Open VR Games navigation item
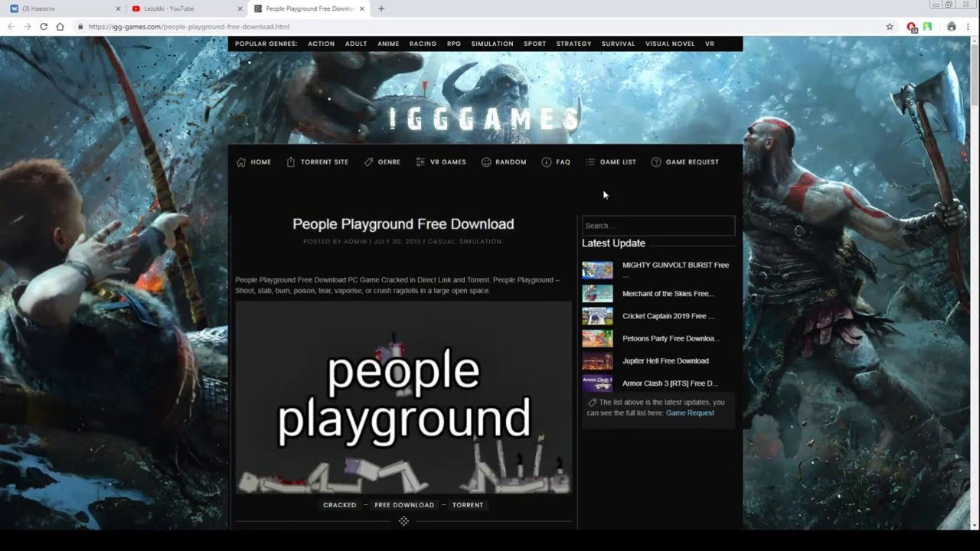This screenshot has width=980, height=551. click(448, 162)
